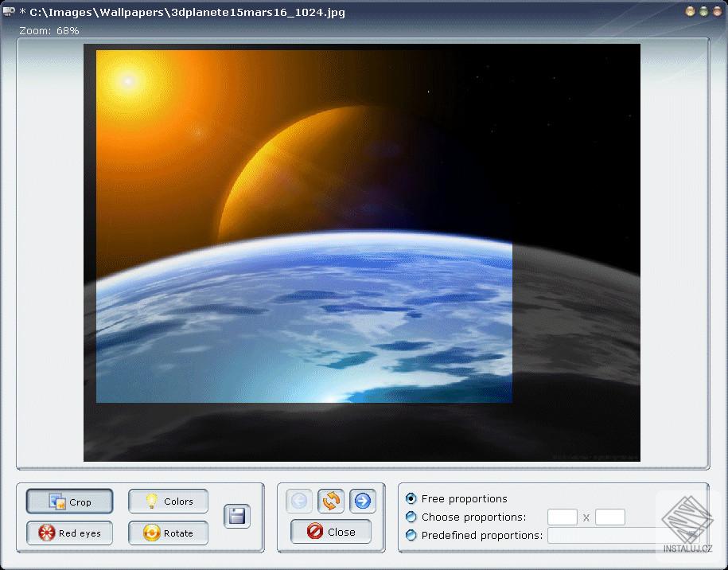Click the green maximize button in title bar

(x=703, y=12)
